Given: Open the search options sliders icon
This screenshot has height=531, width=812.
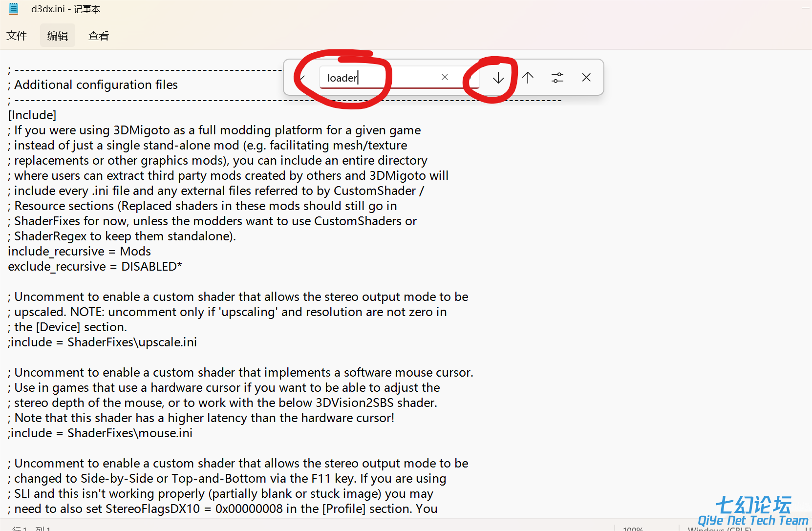Looking at the screenshot, I should (557, 78).
